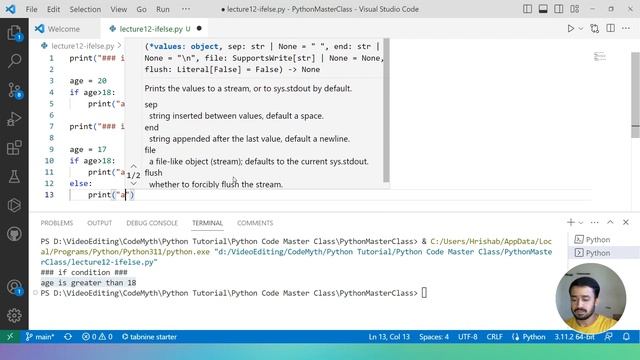Open the Run menu
Screen dimensions: 640x360
(x=162, y=9)
